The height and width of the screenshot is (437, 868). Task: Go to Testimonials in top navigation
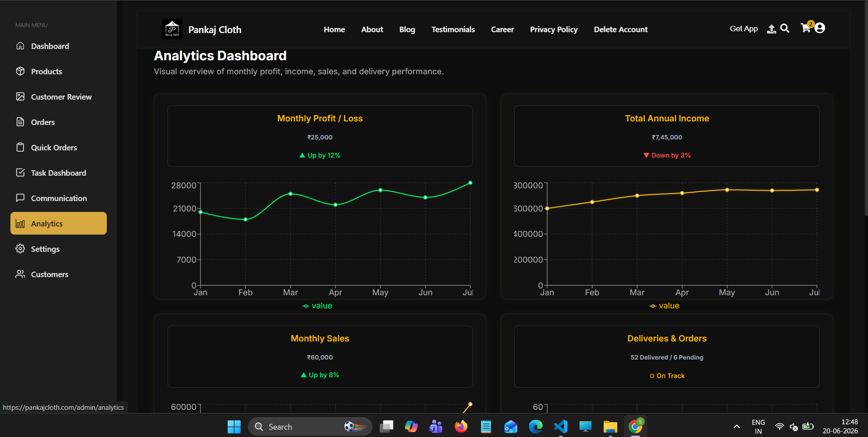(x=453, y=29)
